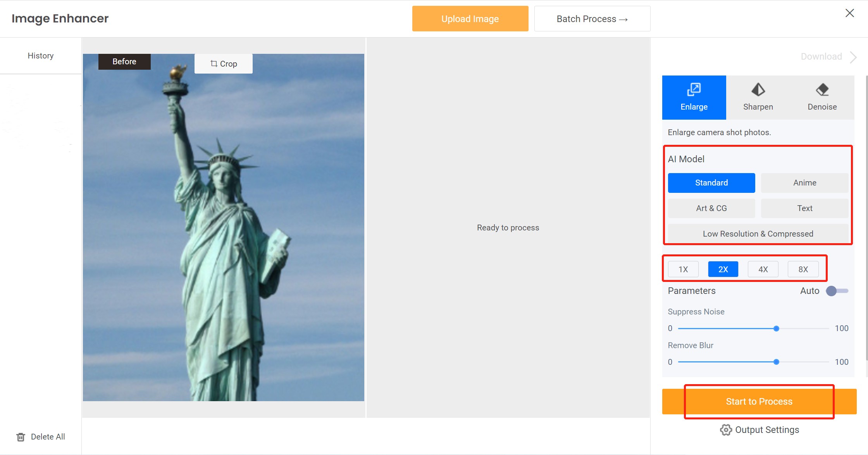Screen dimensions: 868x455
Task: Adjust the Remove Blur slider handle
Action: tap(776, 362)
